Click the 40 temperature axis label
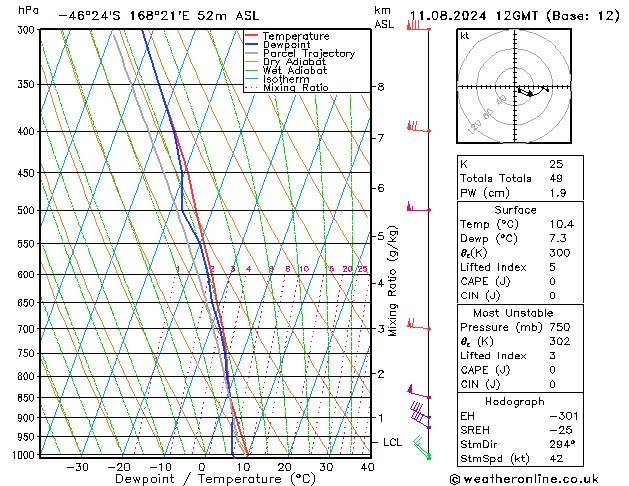The width and height of the screenshot is (629, 486). [x=367, y=467]
